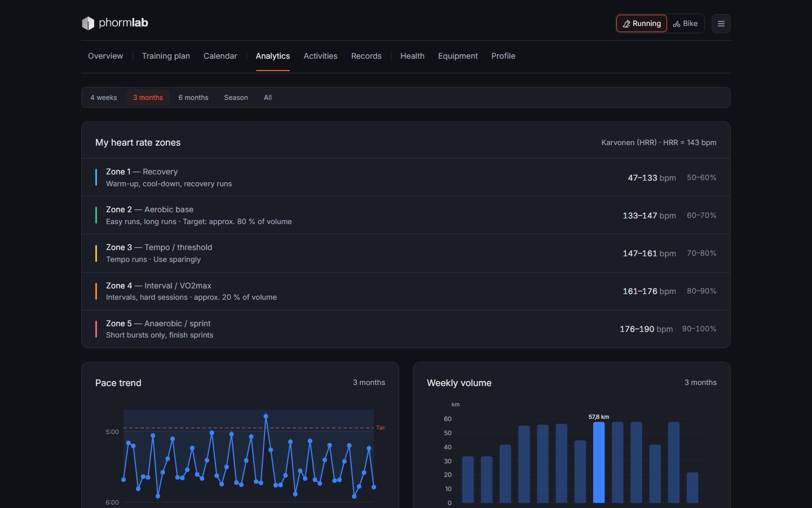
Task: Click the 176–190 bpm value
Action: (x=646, y=329)
